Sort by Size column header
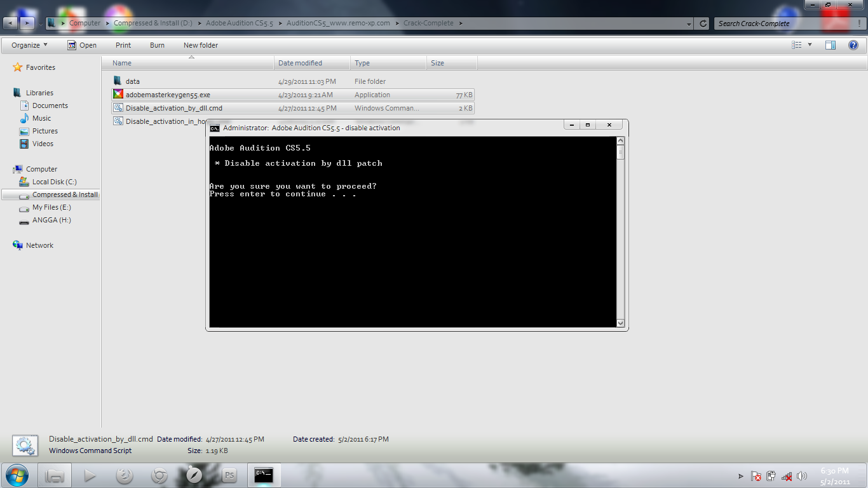The height and width of the screenshot is (488, 868). coord(452,63)
